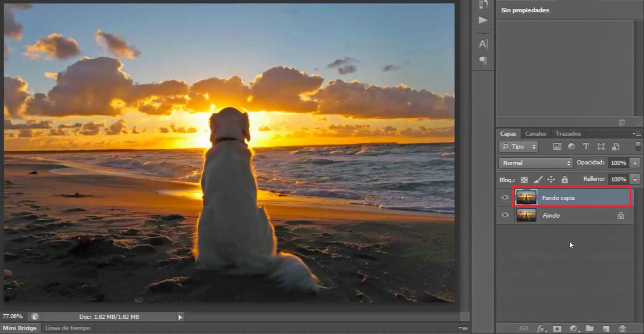644x334 pixels.
Task: Click the link layers icon
Action: pos(524,328)
